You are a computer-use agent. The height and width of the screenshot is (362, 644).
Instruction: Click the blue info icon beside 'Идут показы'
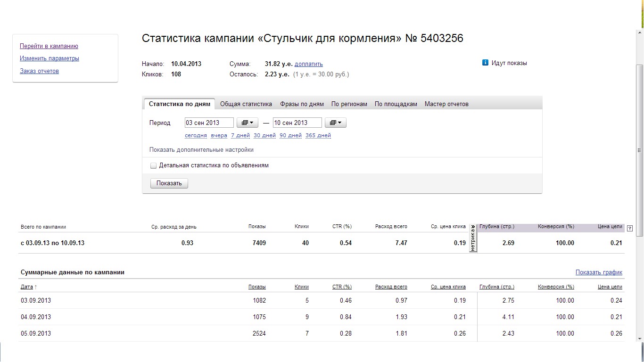(x=485, y=63)
